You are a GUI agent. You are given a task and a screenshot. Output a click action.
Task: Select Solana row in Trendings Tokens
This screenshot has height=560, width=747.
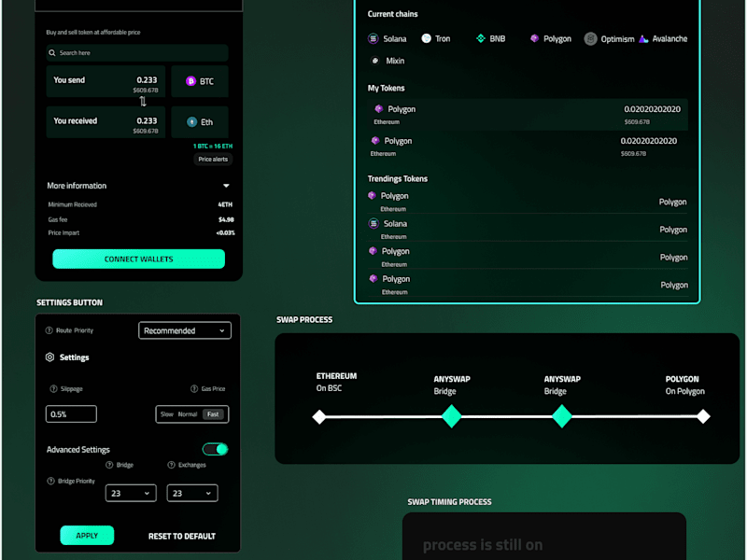coord(528,229)
